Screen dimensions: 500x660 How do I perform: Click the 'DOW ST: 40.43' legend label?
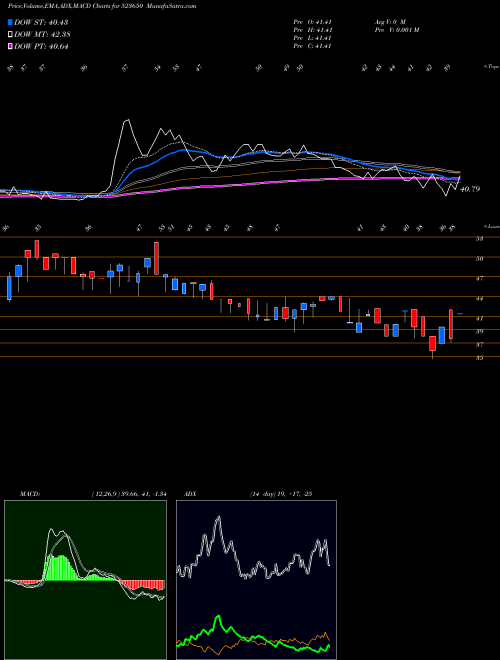coord(41,22)
